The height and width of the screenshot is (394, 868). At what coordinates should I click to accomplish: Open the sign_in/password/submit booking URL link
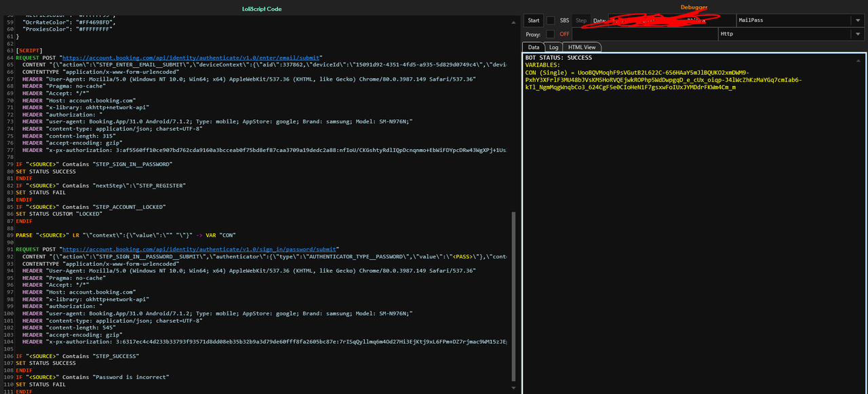[x=199, y=249]
